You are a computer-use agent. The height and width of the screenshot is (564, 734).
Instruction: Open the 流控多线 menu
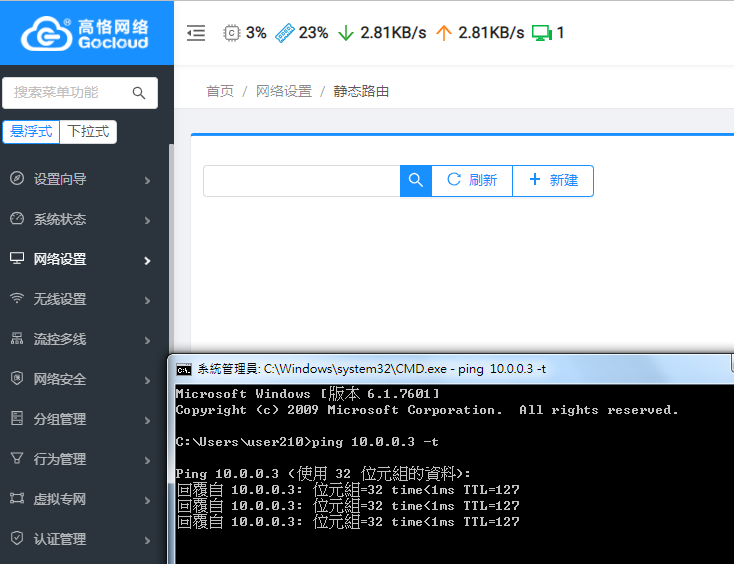83,339
